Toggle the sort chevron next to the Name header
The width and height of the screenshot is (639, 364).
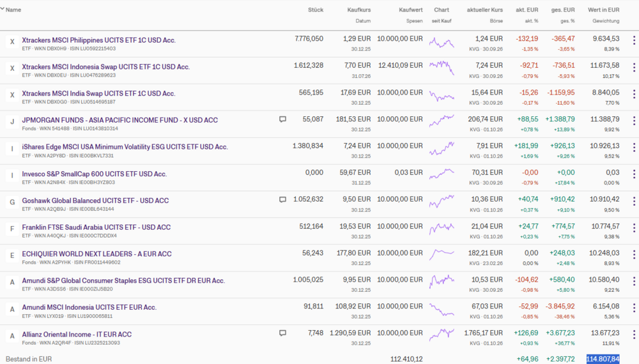3,8
